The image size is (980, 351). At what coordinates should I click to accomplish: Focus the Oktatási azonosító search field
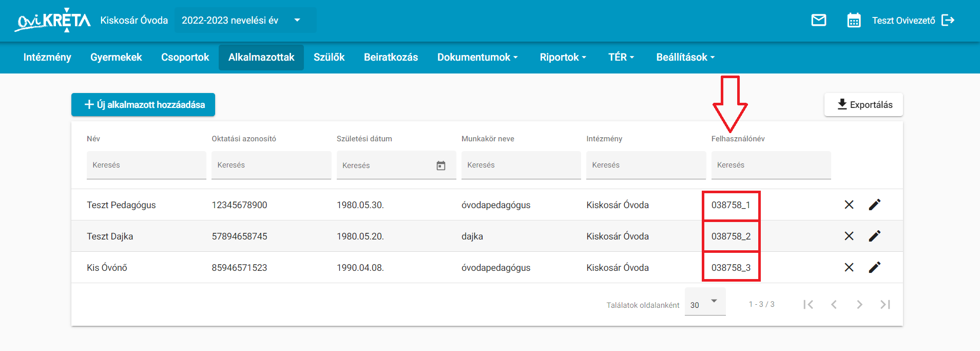[271, 165]
